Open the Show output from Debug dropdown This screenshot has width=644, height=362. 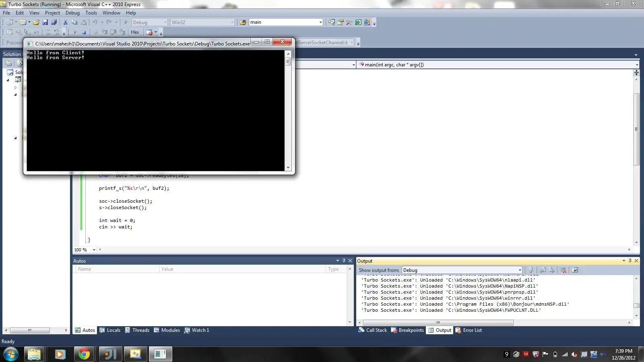[462, 270]
